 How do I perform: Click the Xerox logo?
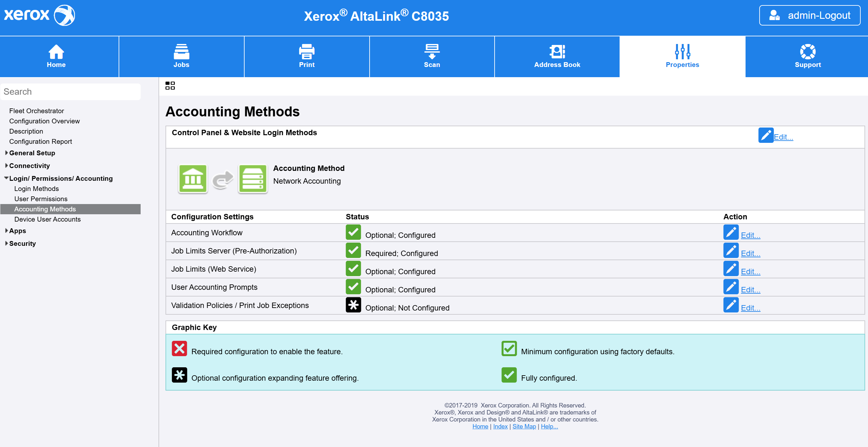tap(40, 15)
